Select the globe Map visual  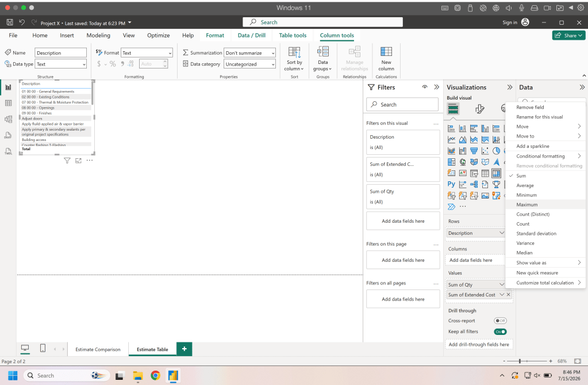click(x=463, y=162)
